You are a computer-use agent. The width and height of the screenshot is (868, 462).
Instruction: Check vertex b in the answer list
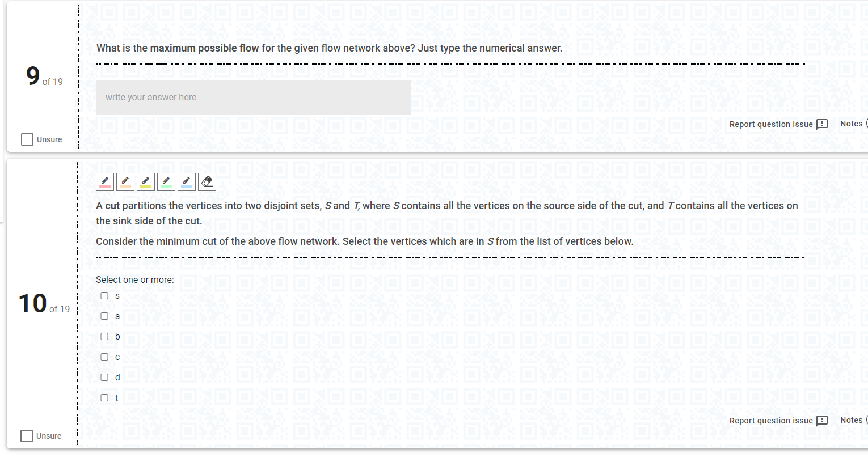[x=104, y=336]
